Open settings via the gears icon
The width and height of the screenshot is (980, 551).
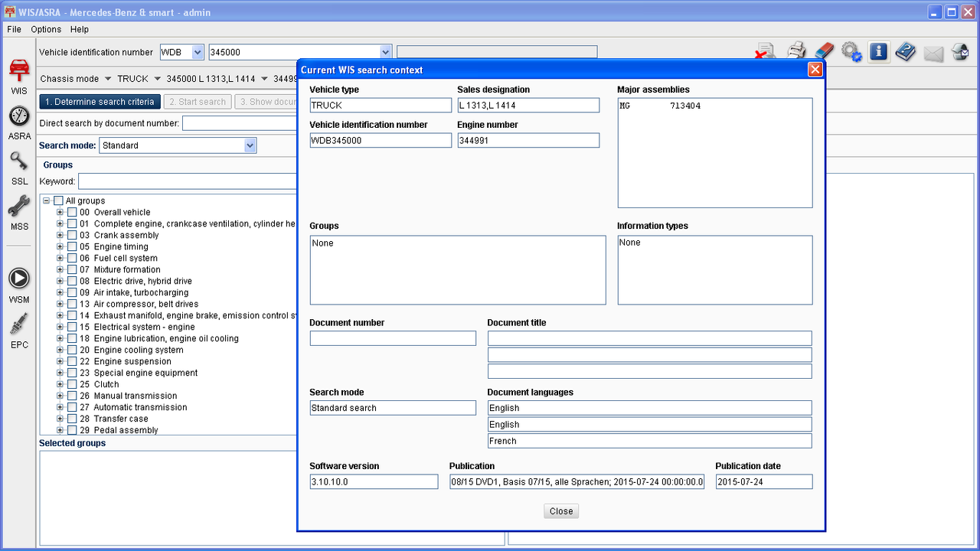pyautogui.click(x=851, y=51)
